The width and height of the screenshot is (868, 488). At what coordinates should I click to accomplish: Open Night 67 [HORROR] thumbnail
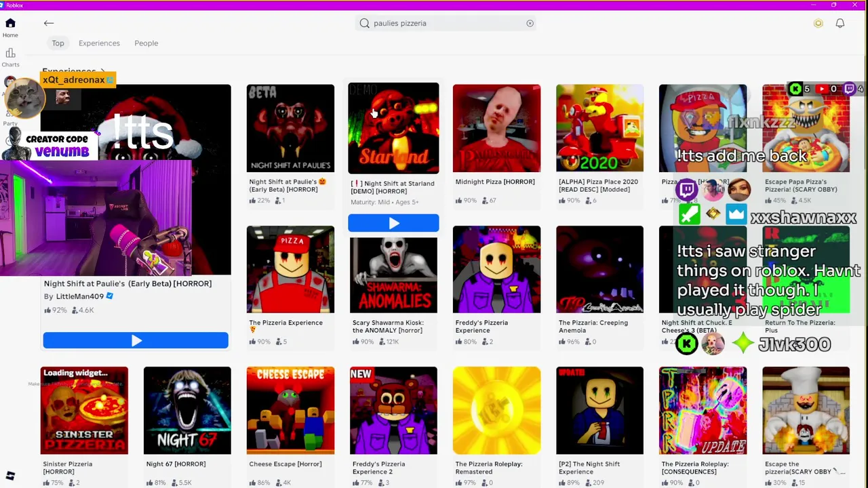point(187,410)
